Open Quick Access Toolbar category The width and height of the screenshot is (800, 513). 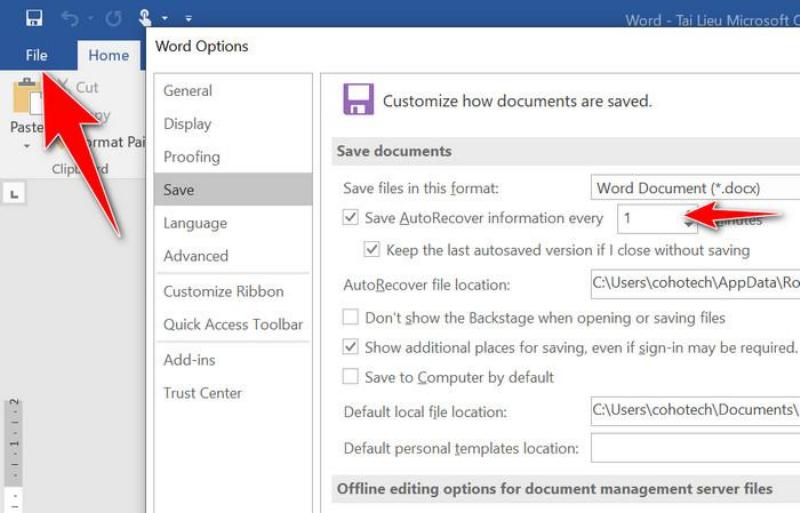[233, 325]
